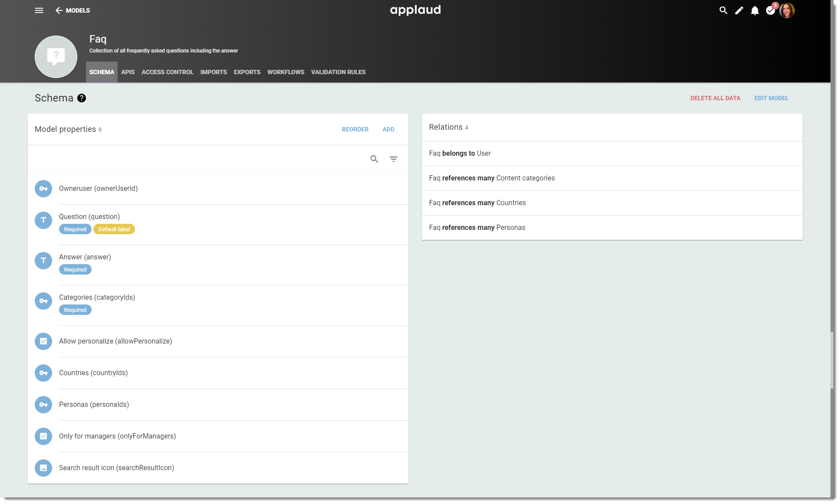This screenshot has width=840, height=504.
Task: Click the pencil edit icon in the header
Action: point(739,10)
